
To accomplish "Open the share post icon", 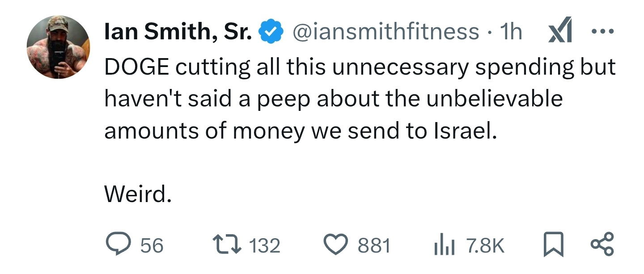I will [x=603, y=246].
